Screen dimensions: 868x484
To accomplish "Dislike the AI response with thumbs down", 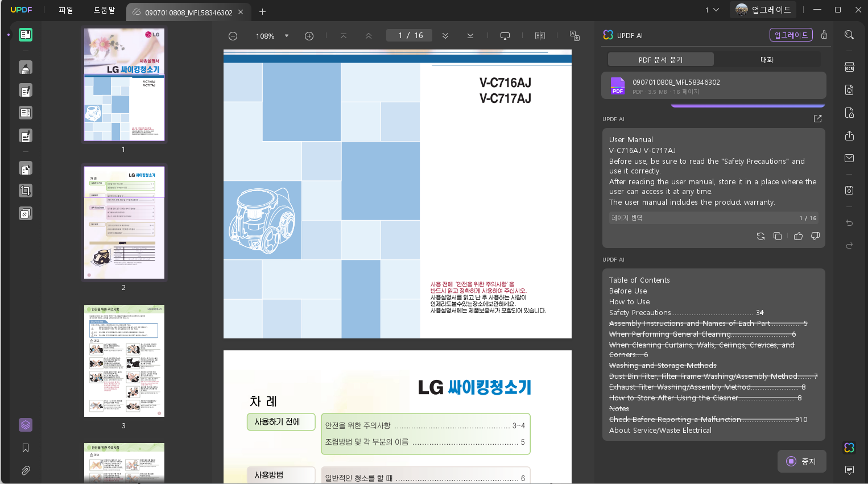I will pos(815,236).
